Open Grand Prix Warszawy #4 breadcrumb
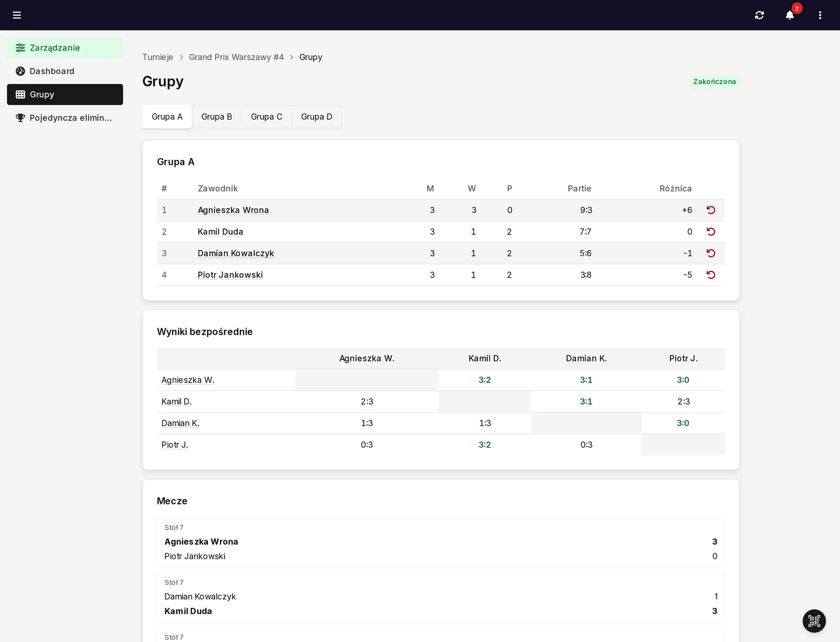The width and height of the screenshot is (840, 642). click(236, 57)
